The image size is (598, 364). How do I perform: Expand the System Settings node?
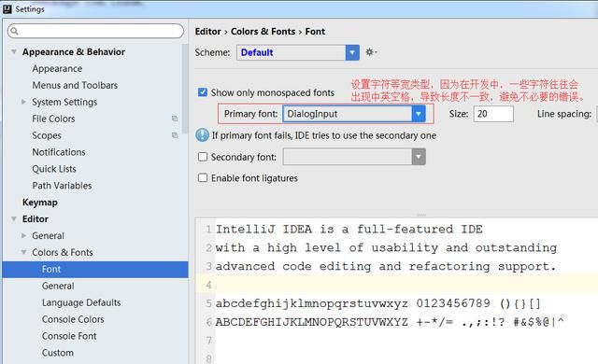(x=23, y=102)
